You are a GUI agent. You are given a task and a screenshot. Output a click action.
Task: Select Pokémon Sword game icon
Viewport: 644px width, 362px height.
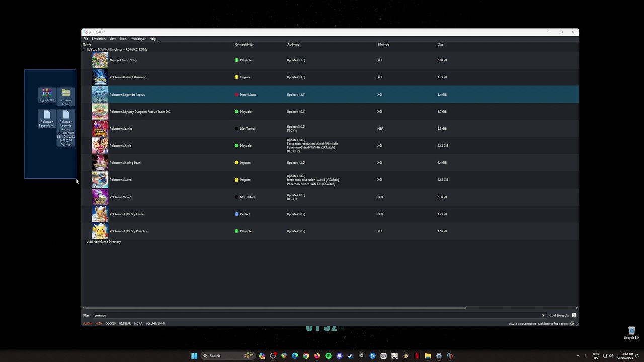click(100, 180)
